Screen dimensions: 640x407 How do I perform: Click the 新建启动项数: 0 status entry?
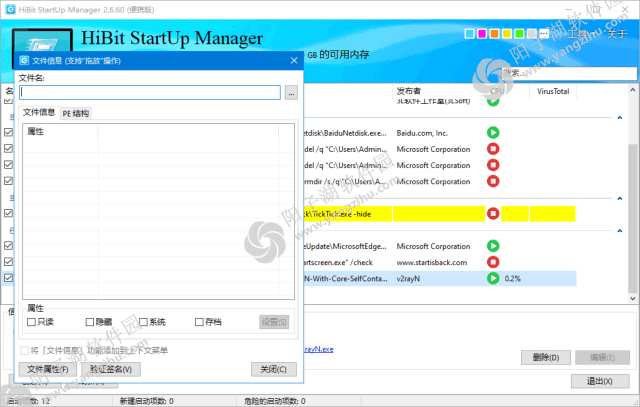[x=147, y=401]
